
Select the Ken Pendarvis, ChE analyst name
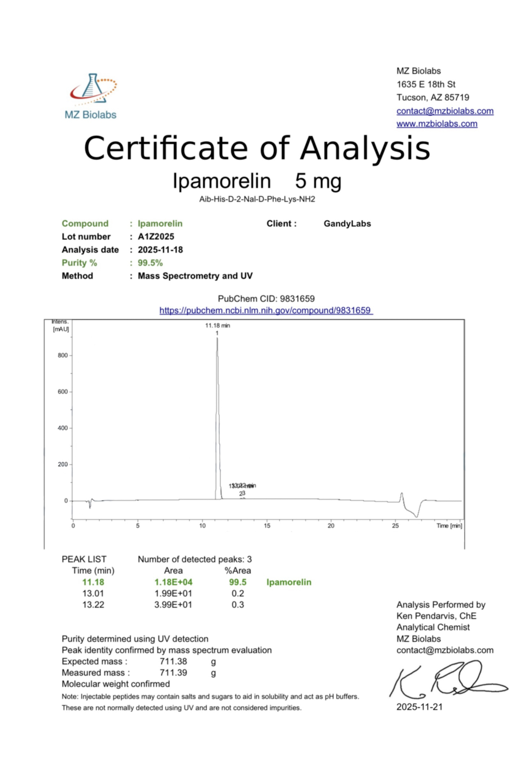pyautogui.click(x=436, y=616)
